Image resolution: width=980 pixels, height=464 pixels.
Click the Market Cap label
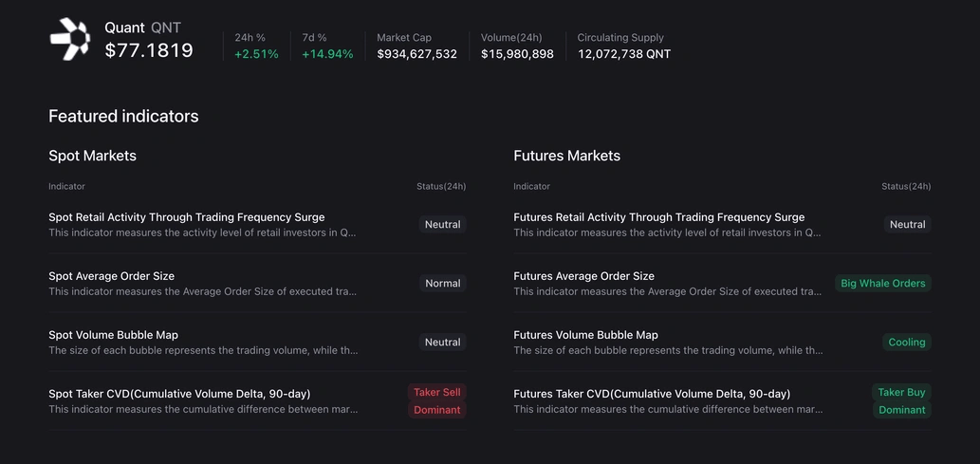pyautogui.click(x=404, y=38)
